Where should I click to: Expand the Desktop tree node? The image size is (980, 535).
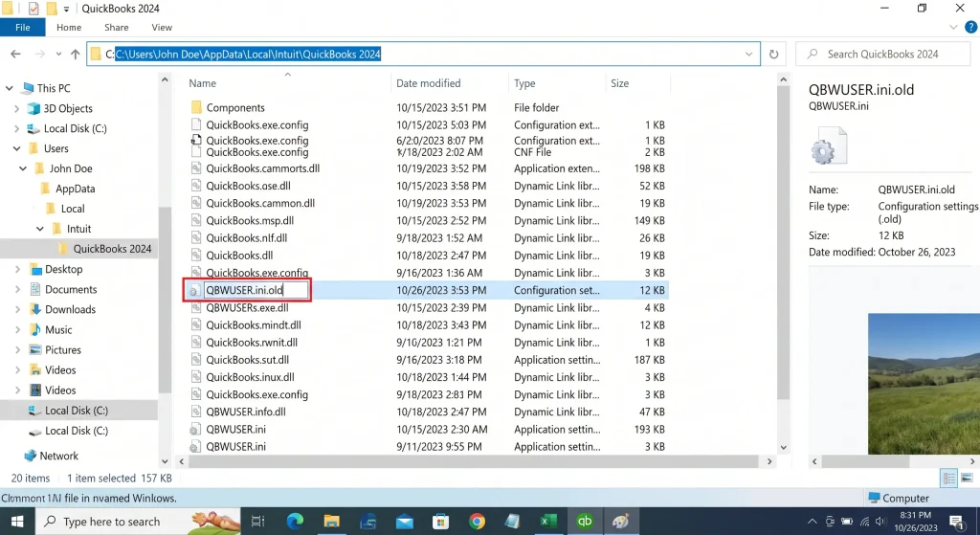17,269
